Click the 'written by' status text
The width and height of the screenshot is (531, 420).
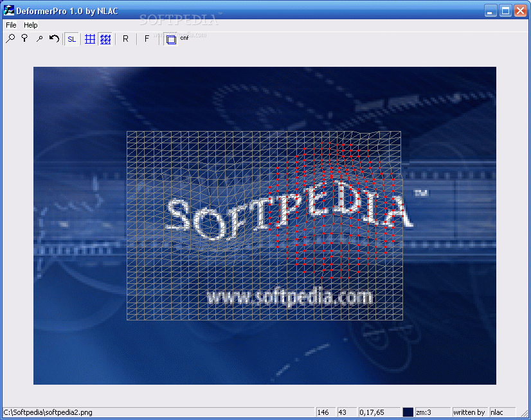[469, 412]
